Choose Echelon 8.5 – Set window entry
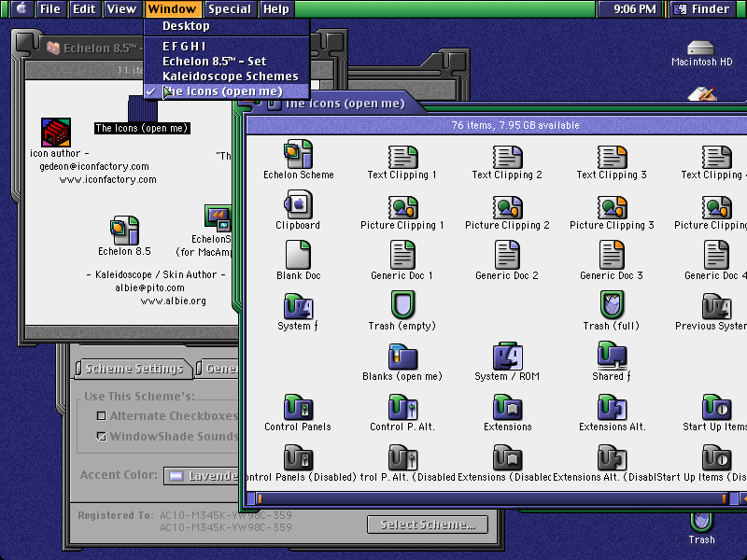Image resolution: width=747 pixels, height=560 pixels. point(227,62)
